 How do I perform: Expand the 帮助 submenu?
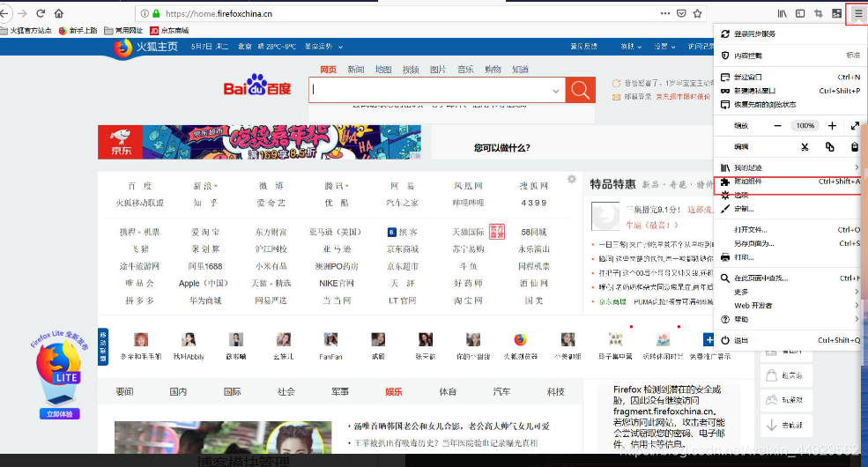click(x=790, y=319)
